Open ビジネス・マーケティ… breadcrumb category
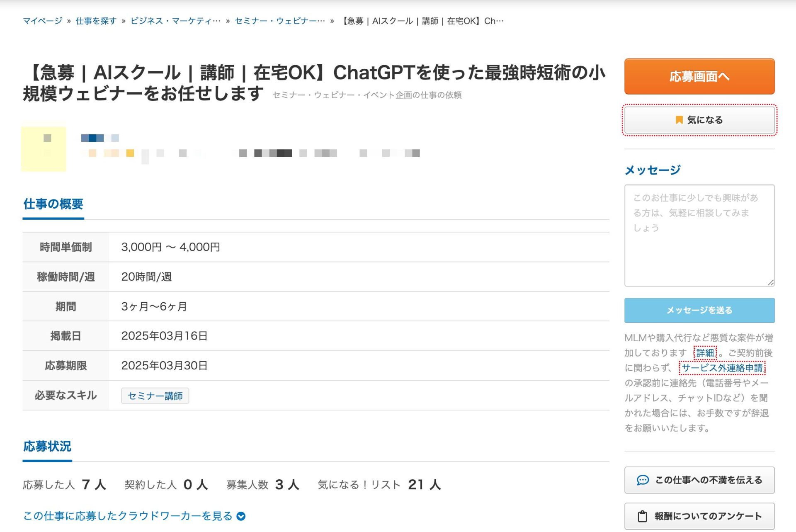796x532 pixels. 175,21
